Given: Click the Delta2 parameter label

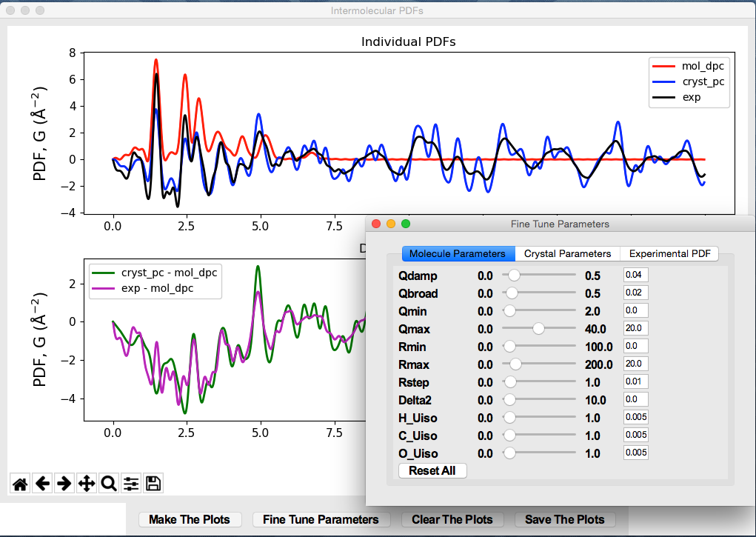Looking at the screenshot, I should pyautogui.click(x=415, y=401).
